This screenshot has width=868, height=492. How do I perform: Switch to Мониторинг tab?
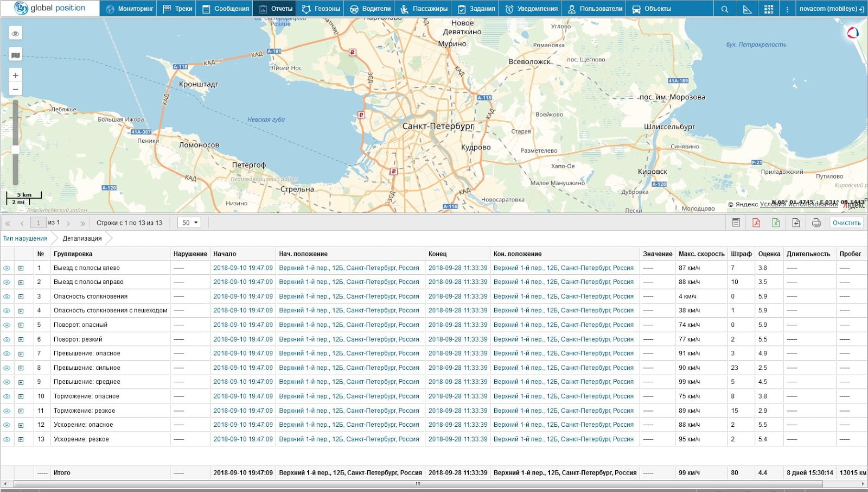130,9
